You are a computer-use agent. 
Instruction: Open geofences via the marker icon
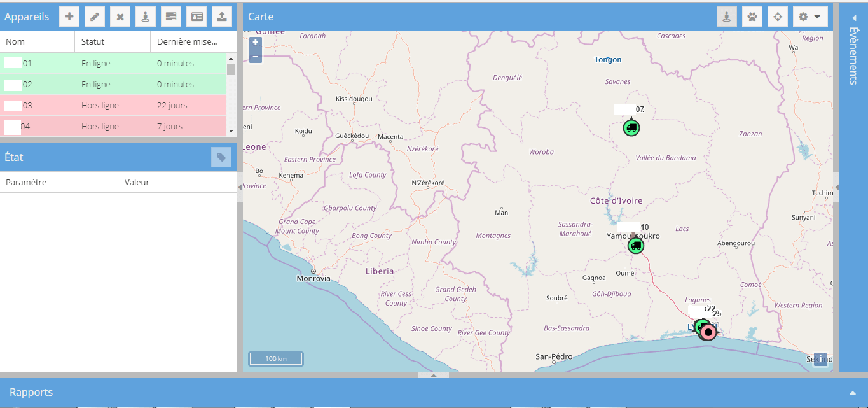point(146,17)
